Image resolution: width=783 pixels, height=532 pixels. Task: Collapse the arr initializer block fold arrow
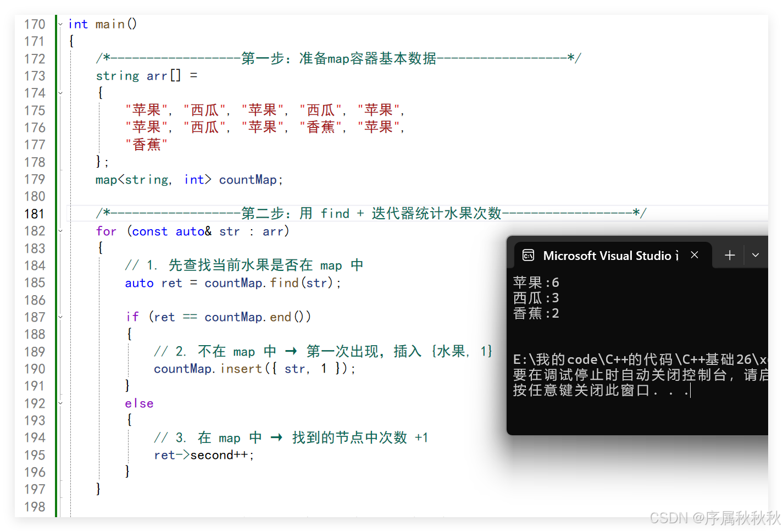click(60, 93)
